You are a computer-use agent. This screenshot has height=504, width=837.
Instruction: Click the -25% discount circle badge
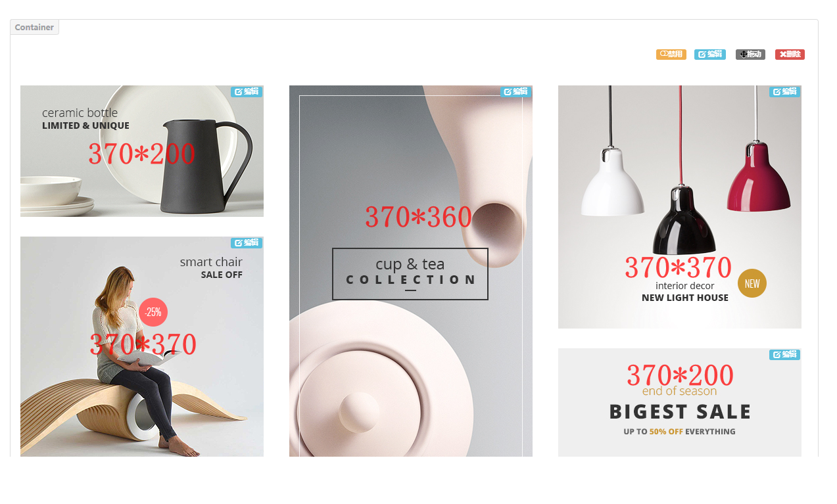[153, 312]
